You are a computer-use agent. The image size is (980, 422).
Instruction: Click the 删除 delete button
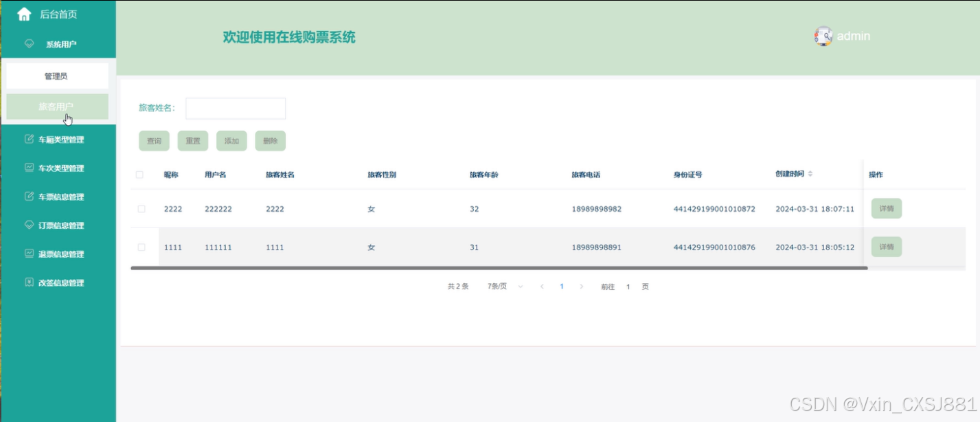[271, 141]
